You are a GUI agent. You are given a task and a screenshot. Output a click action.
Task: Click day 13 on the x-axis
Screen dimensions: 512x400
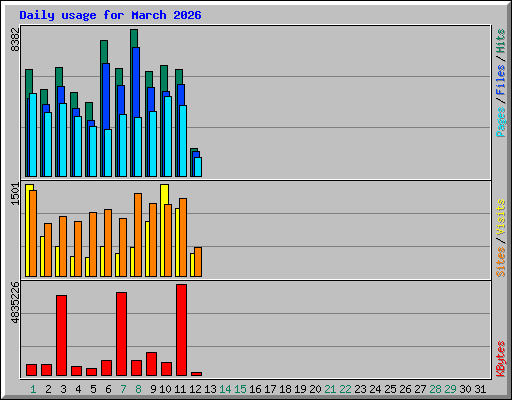point(210,389)
